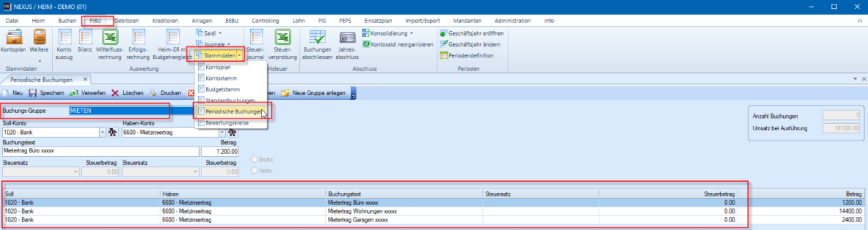Viewport: 868px width, 230px height.
Task: Open Mittelflussrechnung Excel report
Action: coord(109,44)
